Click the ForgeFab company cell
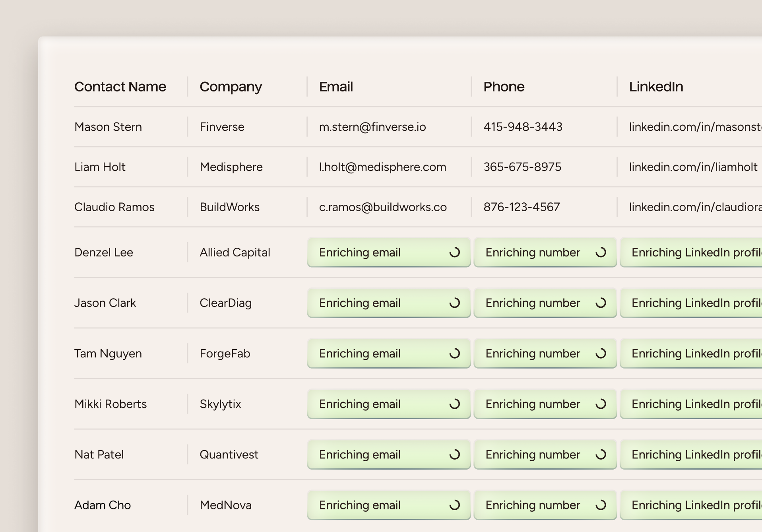 [225, 354]
